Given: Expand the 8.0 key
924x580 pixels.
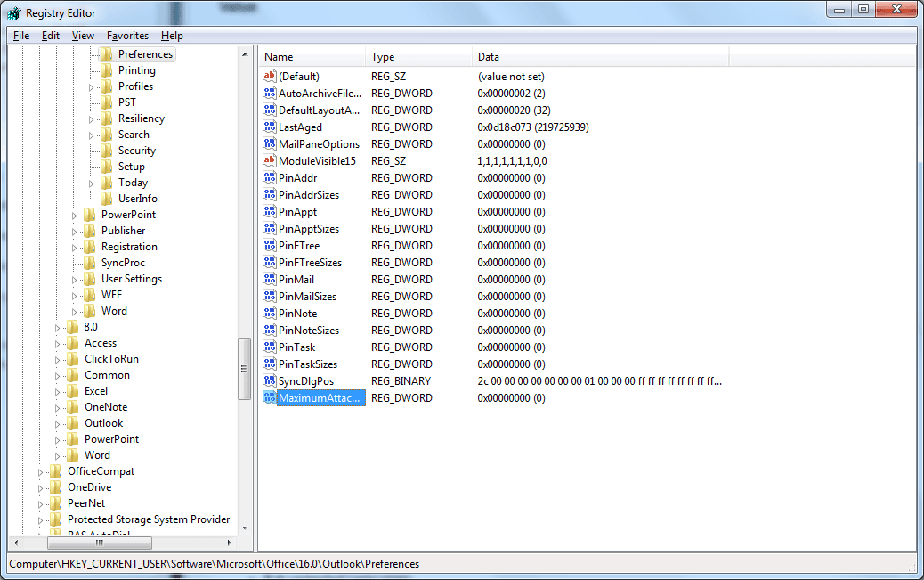Looking at the screenshot, I should pos(57,328).
